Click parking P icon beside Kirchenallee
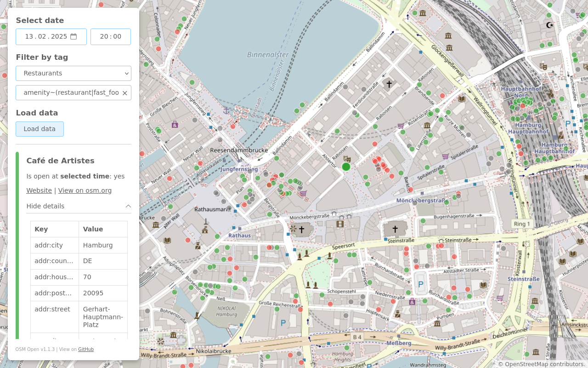Screen dimensions: 588x368 pos(568,124)
